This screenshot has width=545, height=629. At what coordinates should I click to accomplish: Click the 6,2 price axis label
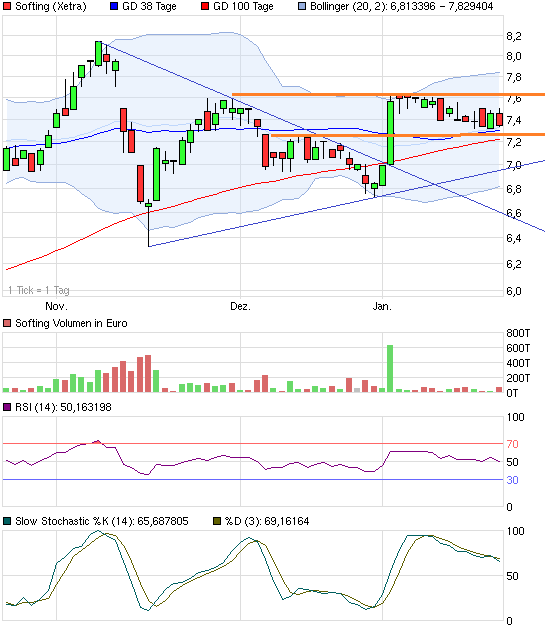(x=514, y=264)
